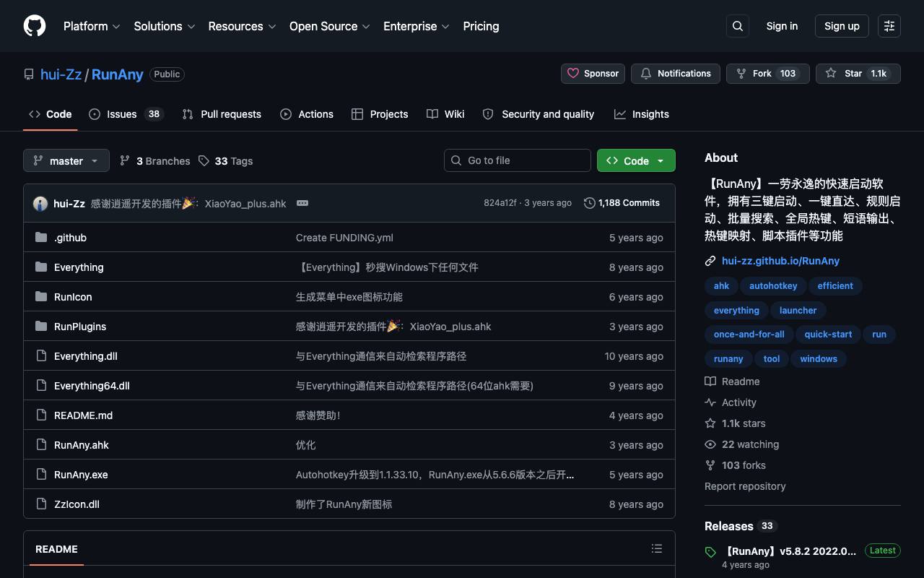The height and width of the screenshot is (578, 924).
Task: Click the eye icon beside 22 watching
Action: click(x=710, y=444)
